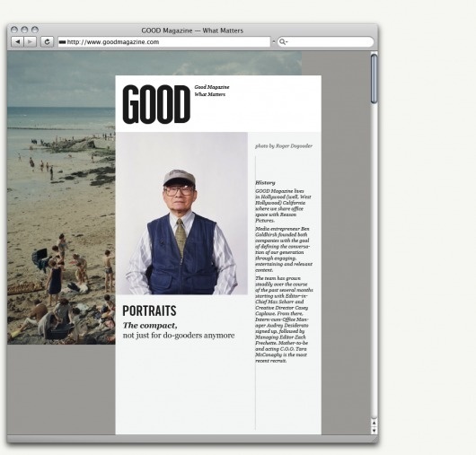The image size is (476, 455).
Task: Click window title 'GOOD Magazine — What Matters'
Action: [192, 31]
